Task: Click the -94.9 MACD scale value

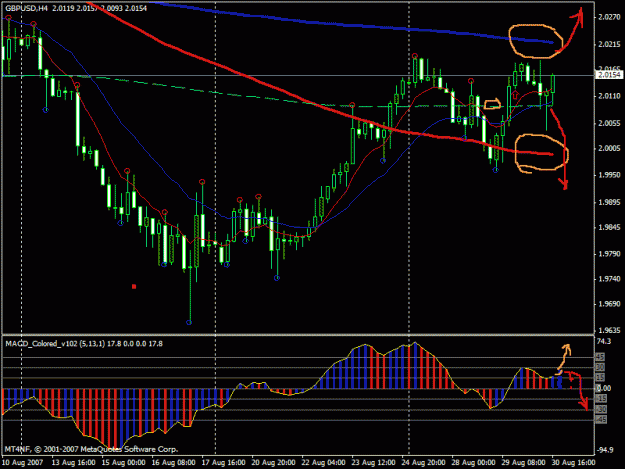Action: (x=605, y=450)
